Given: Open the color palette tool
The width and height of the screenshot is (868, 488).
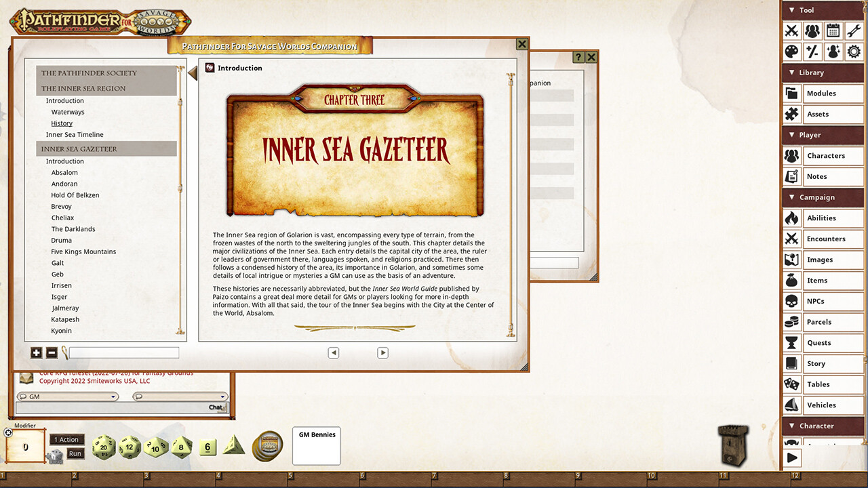Looking at the screenshot, I should 791,52.
